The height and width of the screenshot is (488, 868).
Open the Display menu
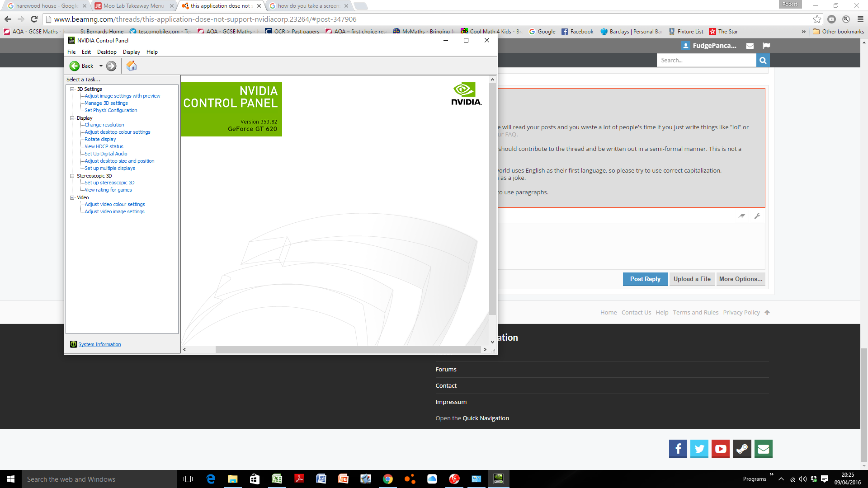[x=132, y=52]
